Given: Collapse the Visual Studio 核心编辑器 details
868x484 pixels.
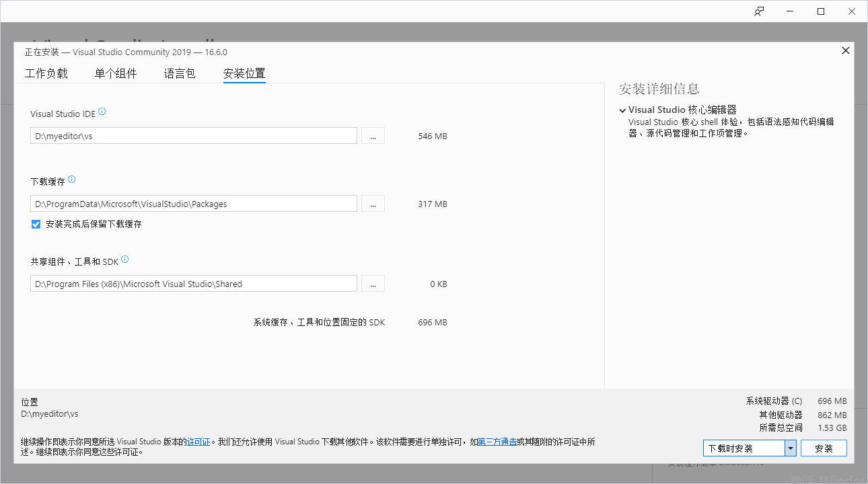Looking at the screenshot, I should pos(622,110).
